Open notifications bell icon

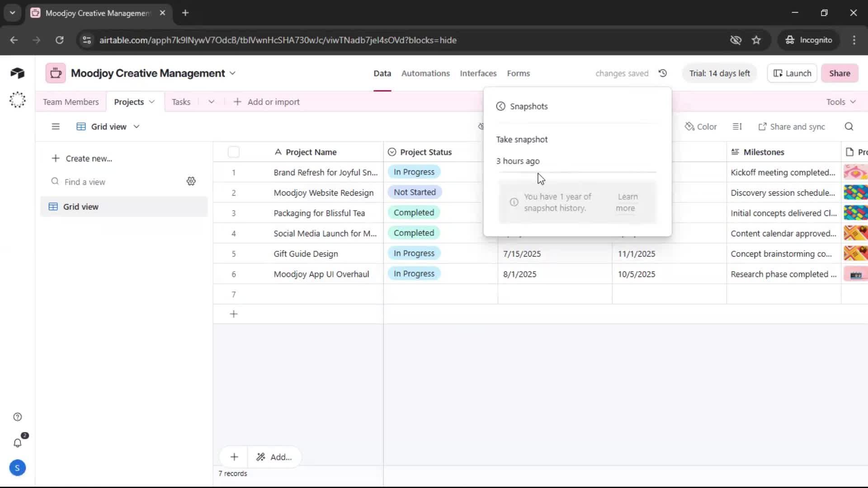17,443
